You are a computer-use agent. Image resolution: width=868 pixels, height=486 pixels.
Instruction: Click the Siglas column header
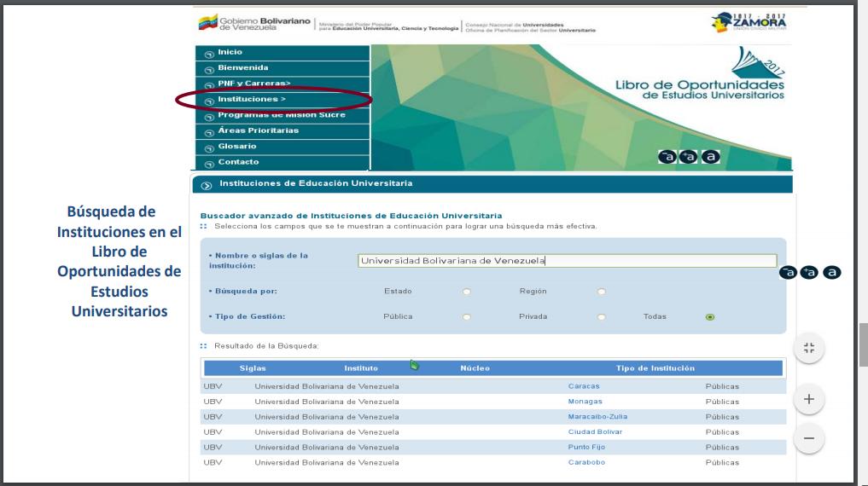coord(253,368)
